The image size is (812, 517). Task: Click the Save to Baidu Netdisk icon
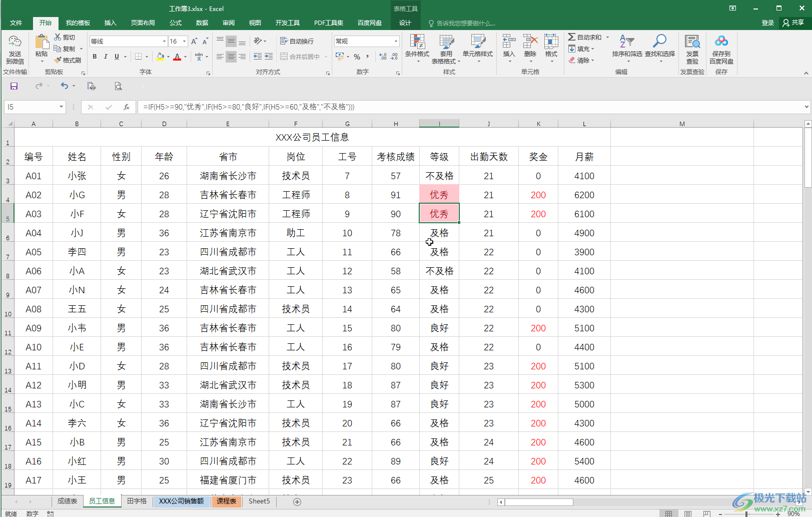(x=721, y=42)
